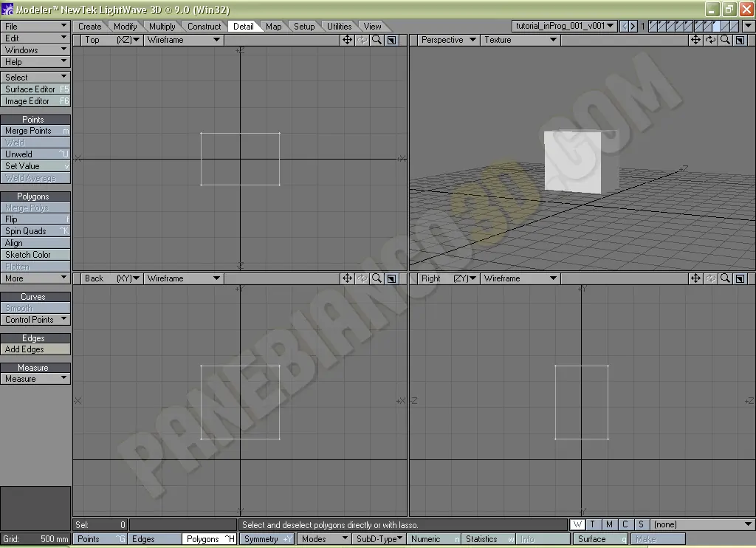Switch to Points selection mode
This screenshot has width=756, height=548.
(100, 539)
